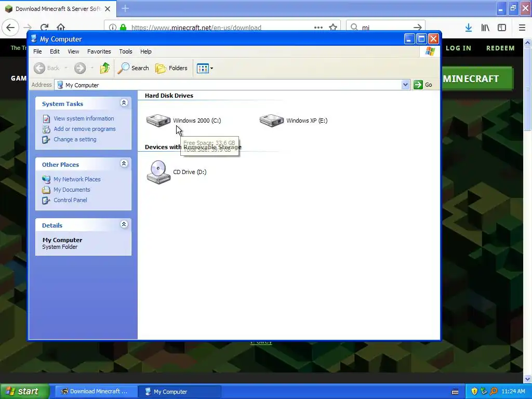Bookmark page with star icon
This screenshot has height=399, width=532.
point(333,28)
